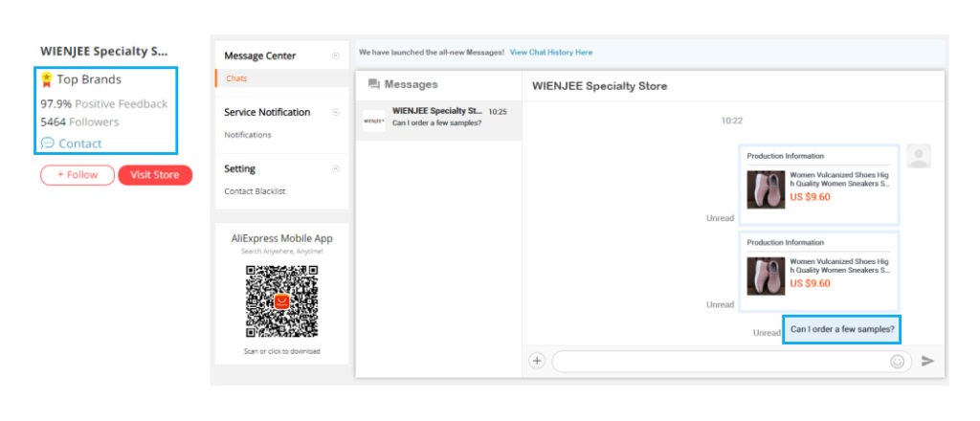Screen dimensions: 980x421
Task: Click the Message Center heading
Action: [x=260, y=55]
